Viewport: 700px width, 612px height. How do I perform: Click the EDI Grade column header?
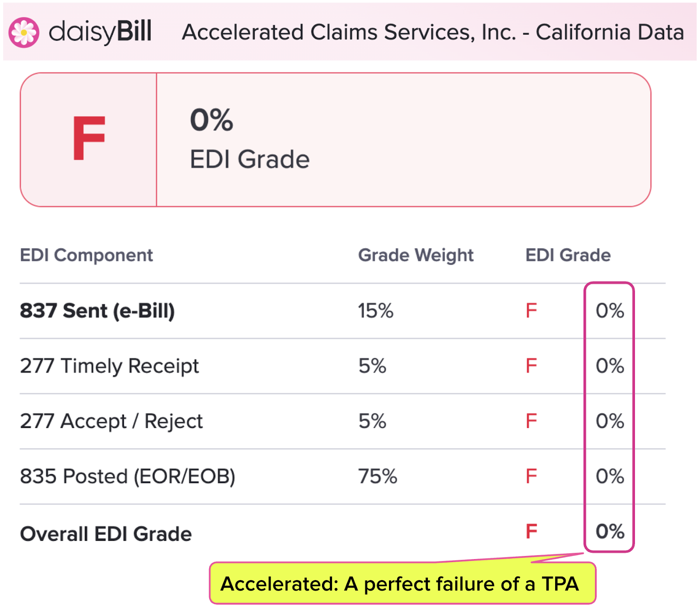568,255
